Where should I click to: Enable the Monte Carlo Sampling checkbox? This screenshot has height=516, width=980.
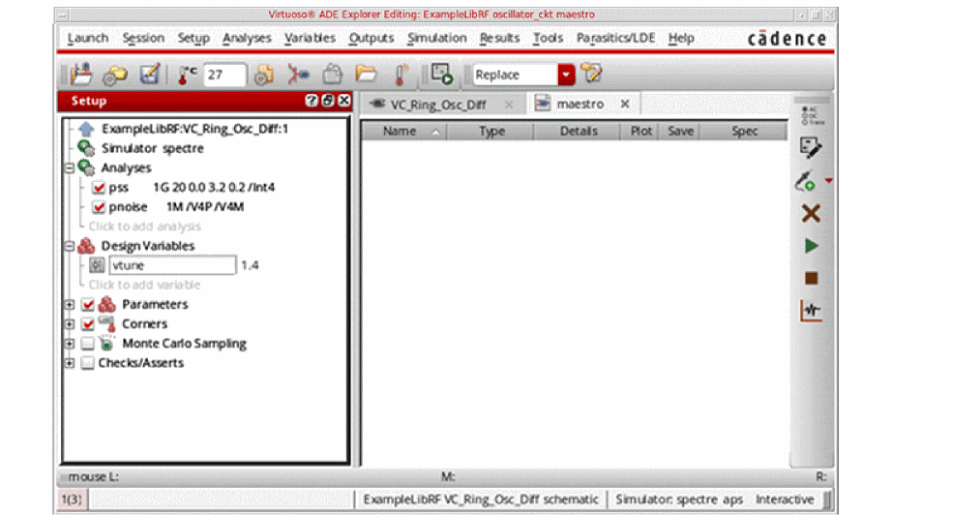(88, 344)
